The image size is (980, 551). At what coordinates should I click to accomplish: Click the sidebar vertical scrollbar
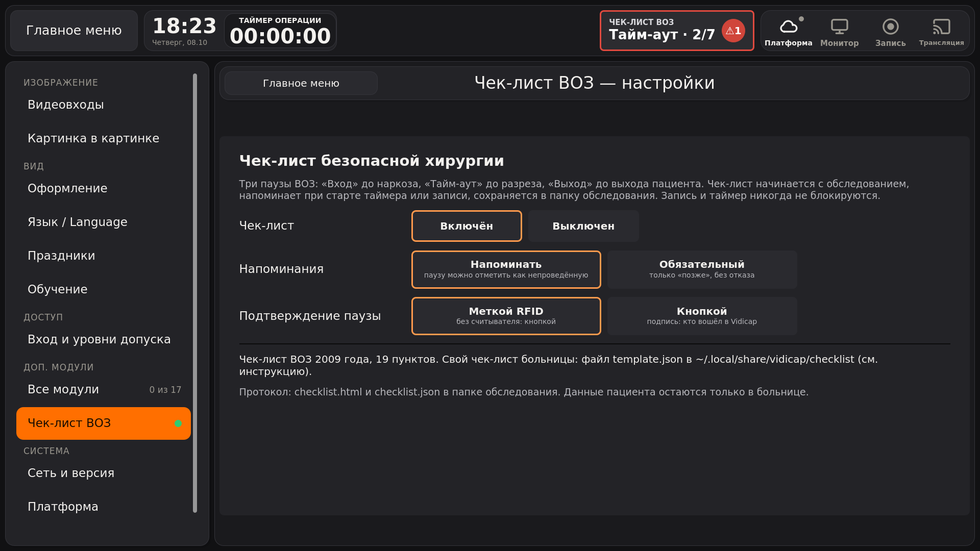tap(195, 293)
